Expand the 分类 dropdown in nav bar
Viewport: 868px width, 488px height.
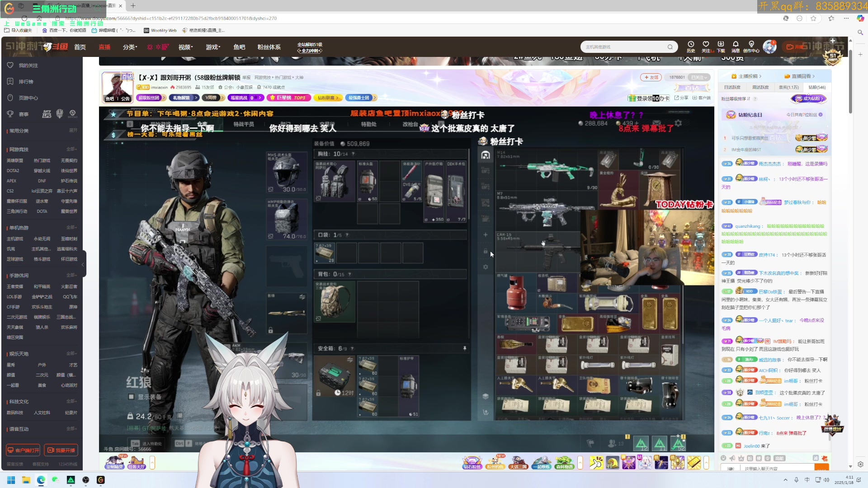coord(130,47)
